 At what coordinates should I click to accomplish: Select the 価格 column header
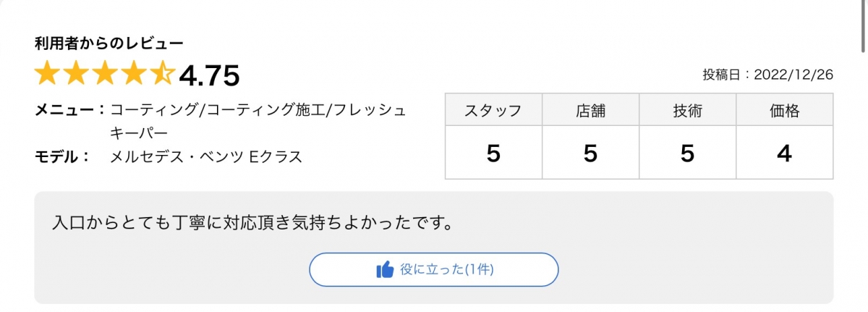(x=785, y=111)
